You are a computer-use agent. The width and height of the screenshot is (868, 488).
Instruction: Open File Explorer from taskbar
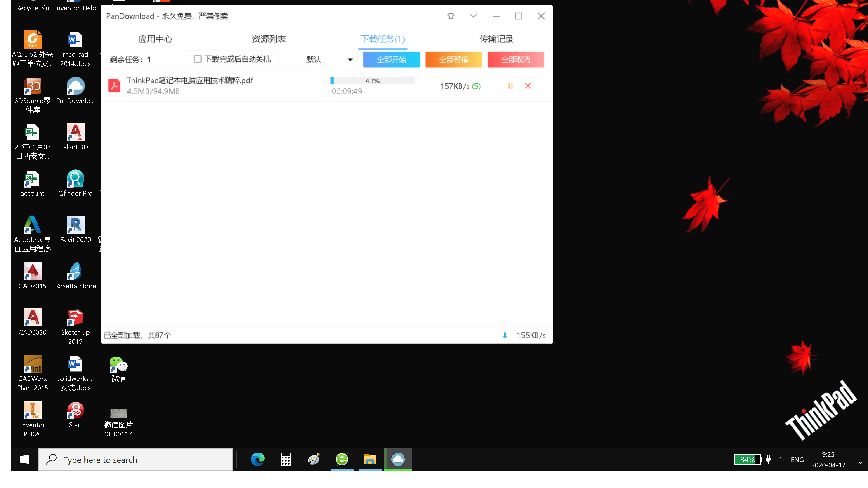(x=370, y=459)
